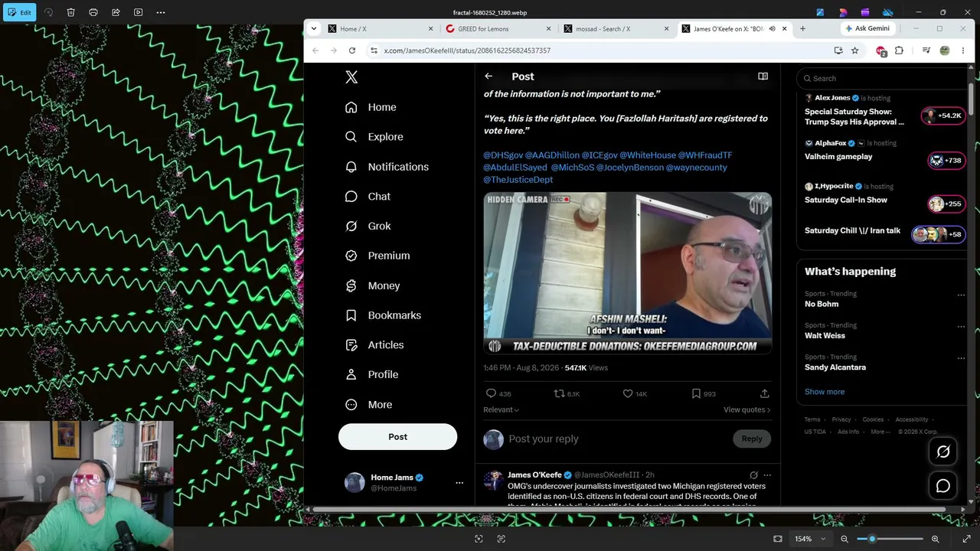Click the @WhiteHouse mention link

(648, 155)
